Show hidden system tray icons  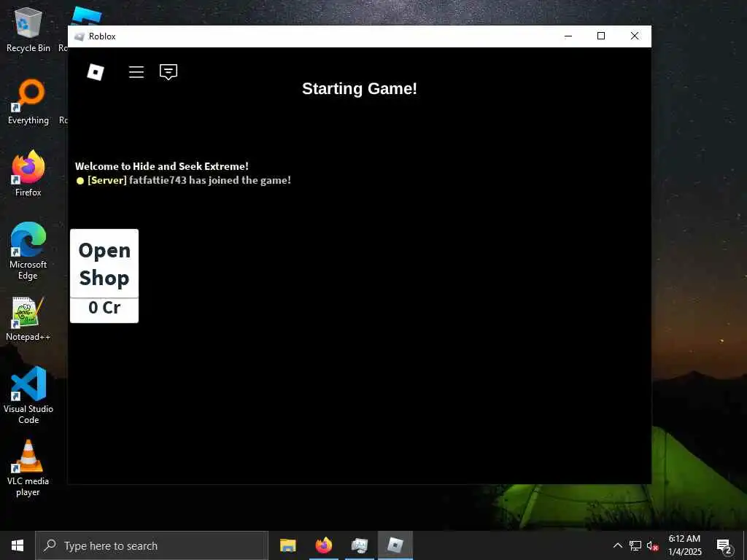coord(617,545)
